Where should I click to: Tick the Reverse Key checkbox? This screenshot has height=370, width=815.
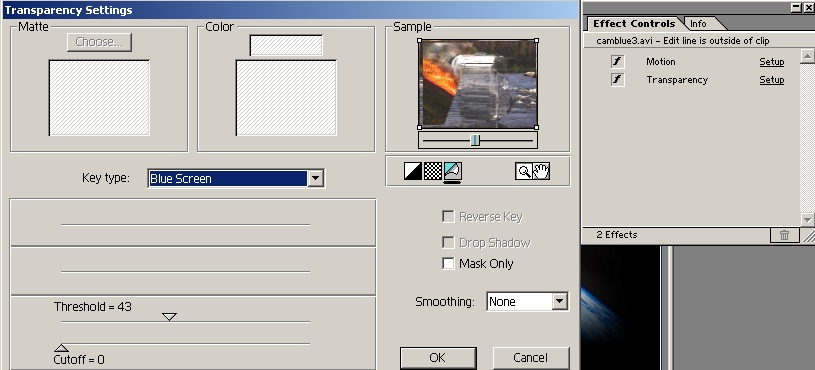[x=448, y=217]
